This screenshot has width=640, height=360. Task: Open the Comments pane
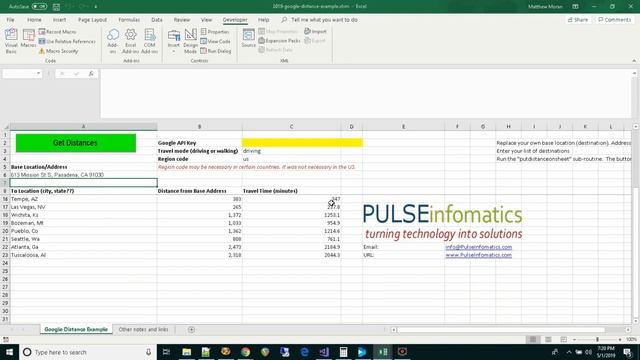coord(614,20)
